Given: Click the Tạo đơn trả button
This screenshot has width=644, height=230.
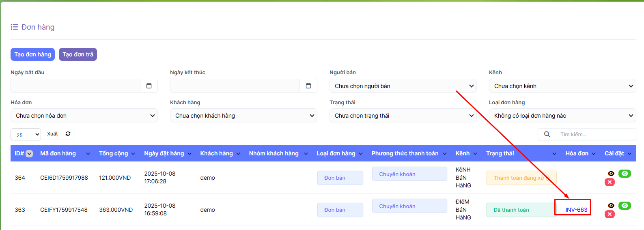Looking at the screenshot, I should click(78, 54).
